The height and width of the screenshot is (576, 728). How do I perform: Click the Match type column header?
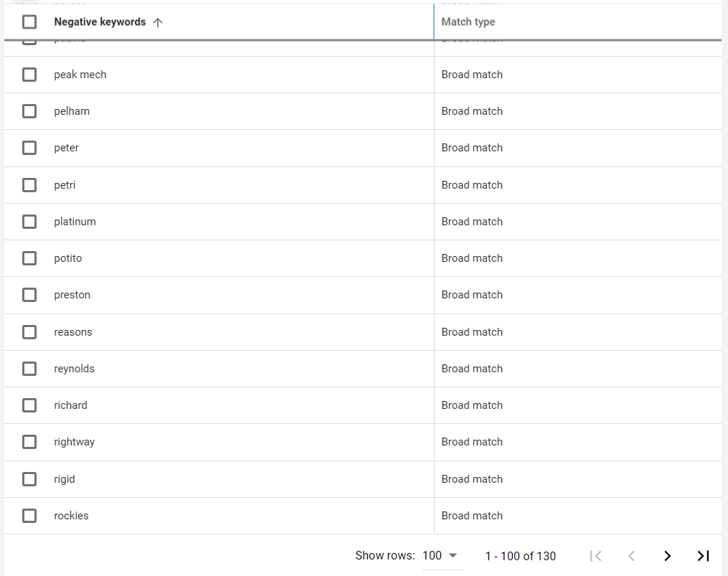click(468, 22)
